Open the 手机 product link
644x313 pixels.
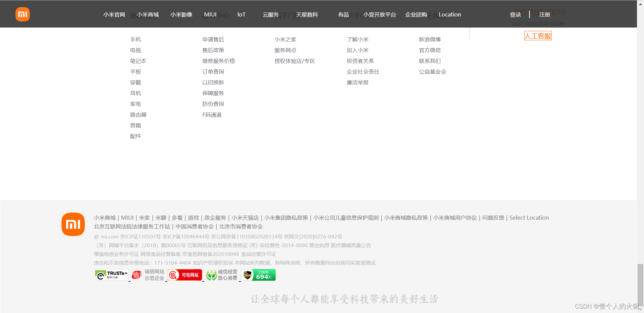[x=136, y=40]
